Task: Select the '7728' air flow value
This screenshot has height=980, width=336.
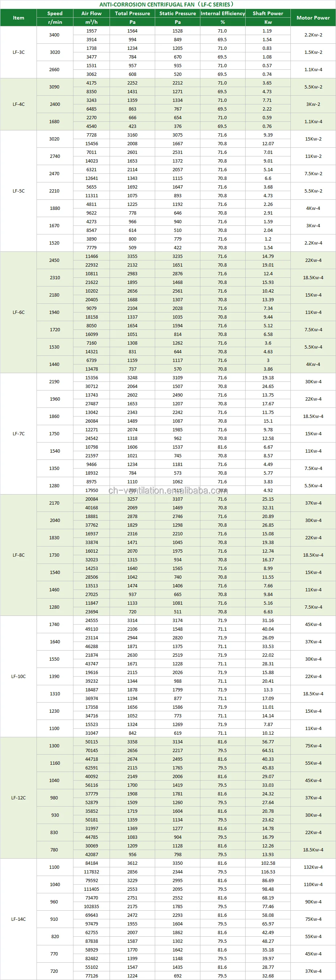Action: click(92, 135)
